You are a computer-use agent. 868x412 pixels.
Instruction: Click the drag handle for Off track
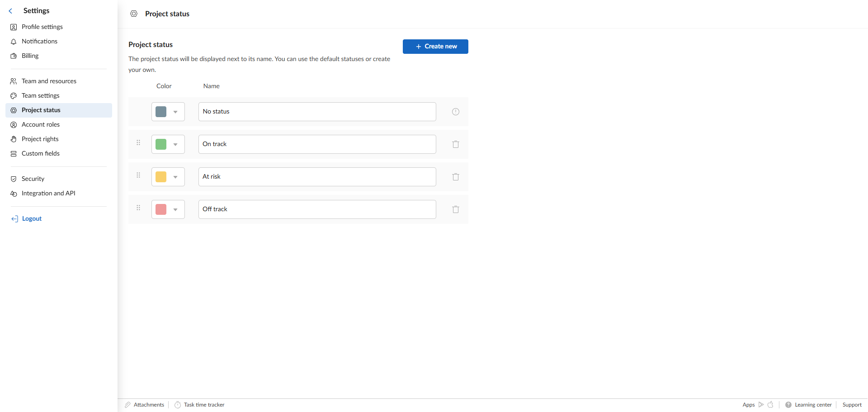click(x=138, y=208)
